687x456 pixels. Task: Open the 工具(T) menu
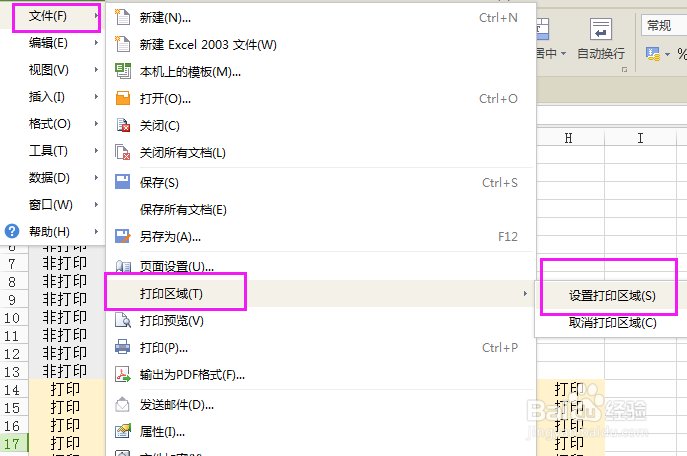[53, 151]
